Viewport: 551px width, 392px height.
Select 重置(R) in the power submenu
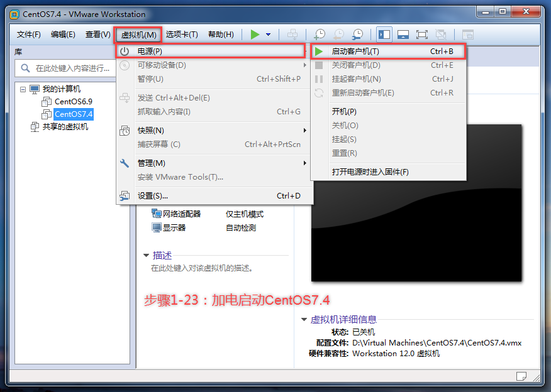point(389,153)
